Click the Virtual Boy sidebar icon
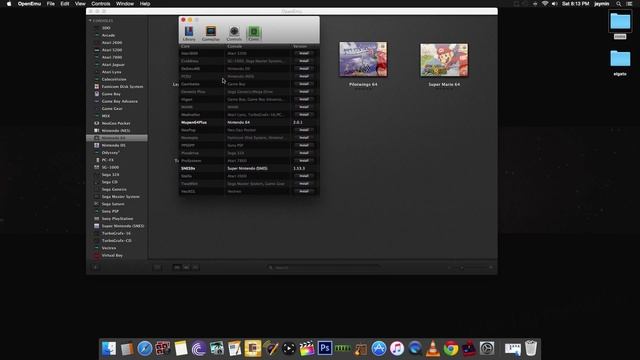The image size is (640, 360). click(x=97, y=256)
